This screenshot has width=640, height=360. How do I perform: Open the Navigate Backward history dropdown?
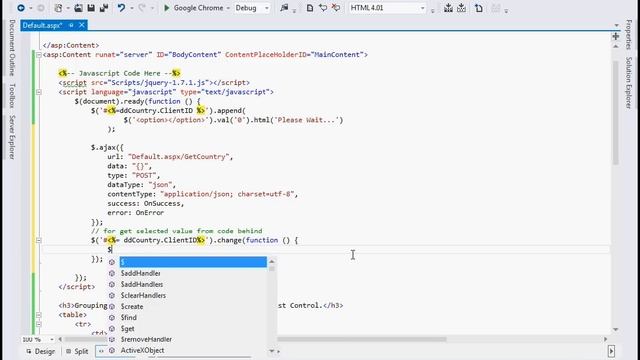pos(31,8)
